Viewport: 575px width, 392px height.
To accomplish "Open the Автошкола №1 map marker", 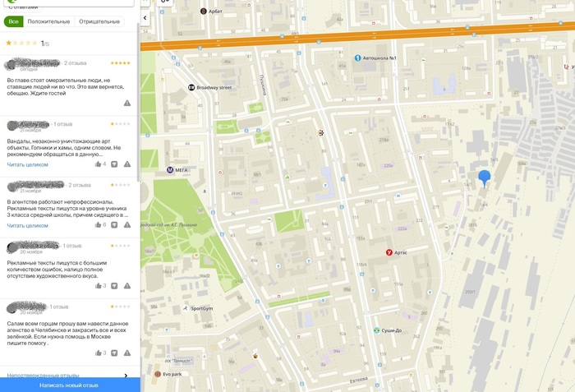I will coord(357,58).
